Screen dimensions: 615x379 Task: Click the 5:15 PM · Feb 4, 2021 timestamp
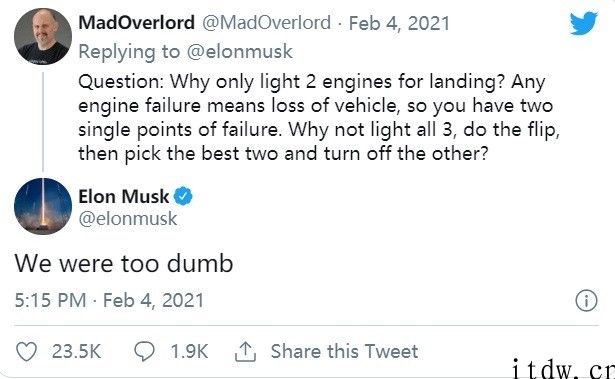click(x=109, y=301)
